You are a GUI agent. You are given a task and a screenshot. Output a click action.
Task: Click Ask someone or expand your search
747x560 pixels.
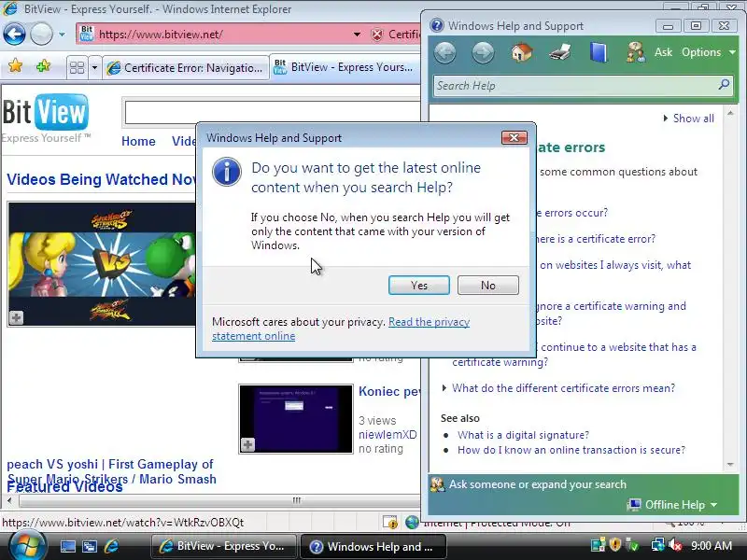(529, 484)
